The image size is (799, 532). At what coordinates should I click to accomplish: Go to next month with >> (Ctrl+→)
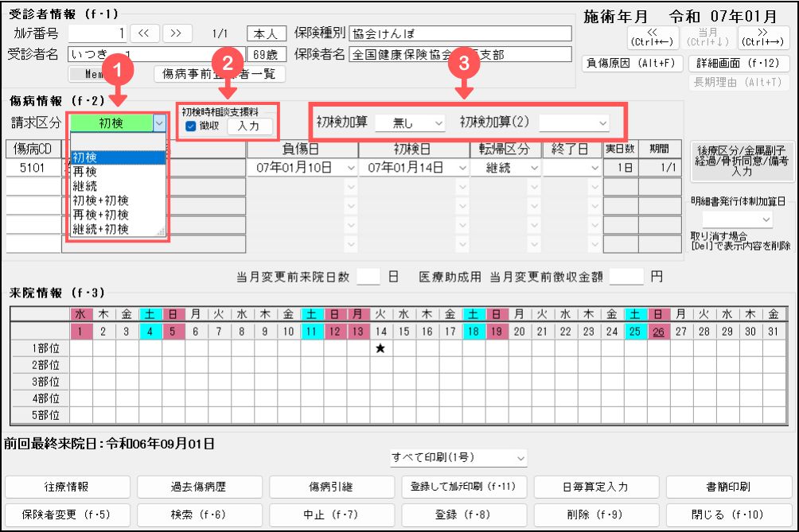(764, 36)
